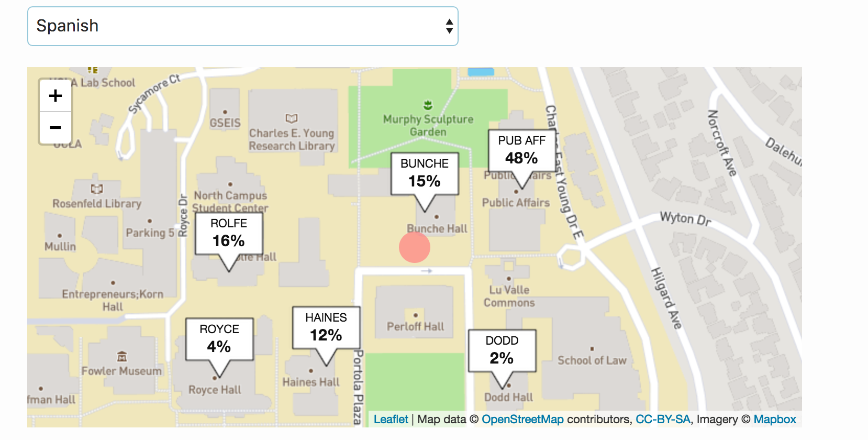Open the CC-BY-SA license link
868x440 pixels.
click(663, 420)
